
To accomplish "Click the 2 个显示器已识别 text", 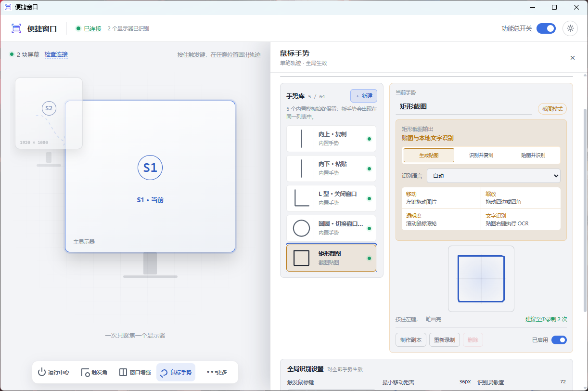I will point(128,28).
